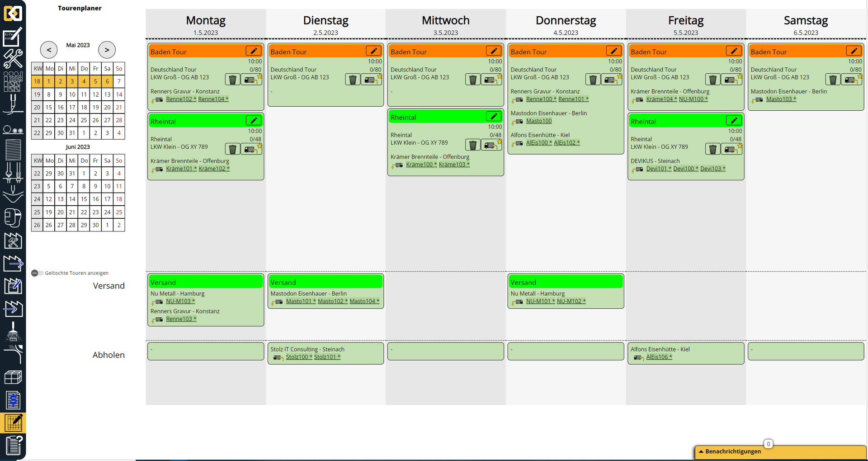868x461 pixels.
Task: Select calendar week 19 in May calendar
Action: coord(37,94)
